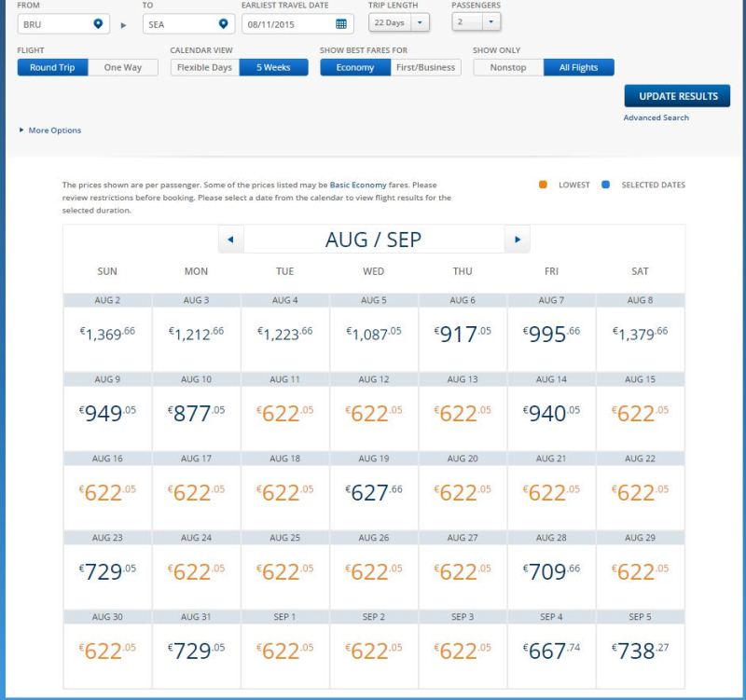Show only Nonstop flights
Image resolution: width=746 pixels, height=700 pixels.
[508, 67]
